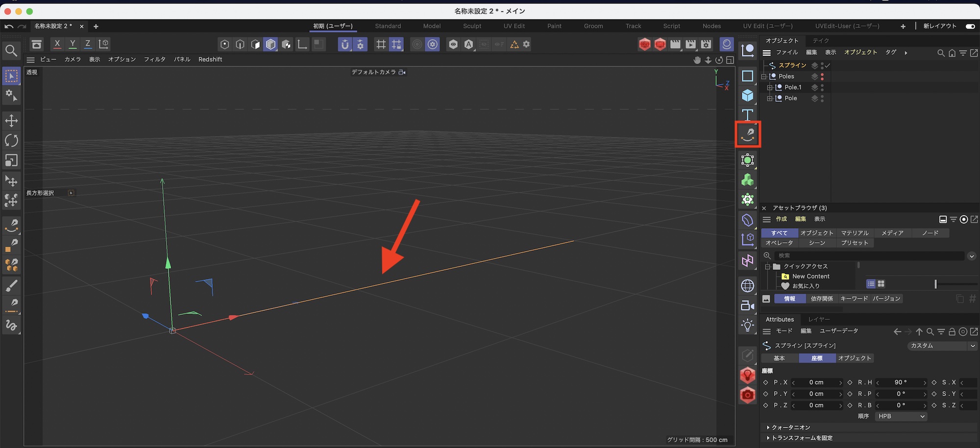Open the Render settings icon in the toolbar
The image size is (980, 448).
pyautogui.click(x=706, y=44)
